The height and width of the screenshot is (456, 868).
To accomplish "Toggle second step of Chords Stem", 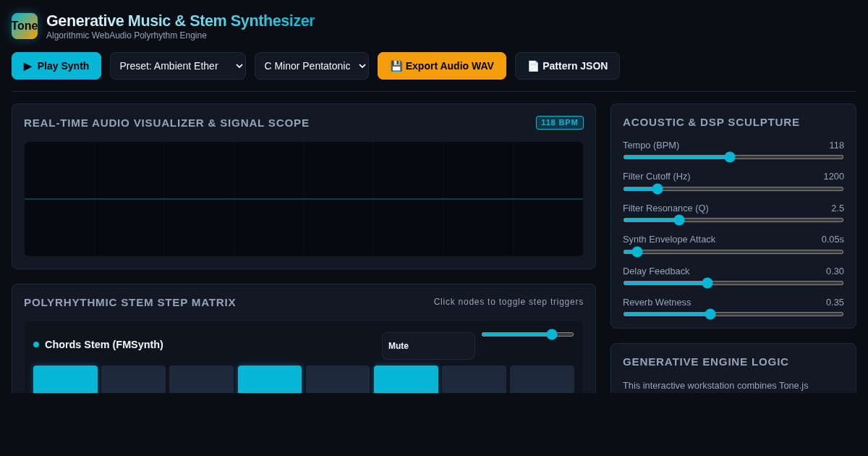I will coord(133,379).
